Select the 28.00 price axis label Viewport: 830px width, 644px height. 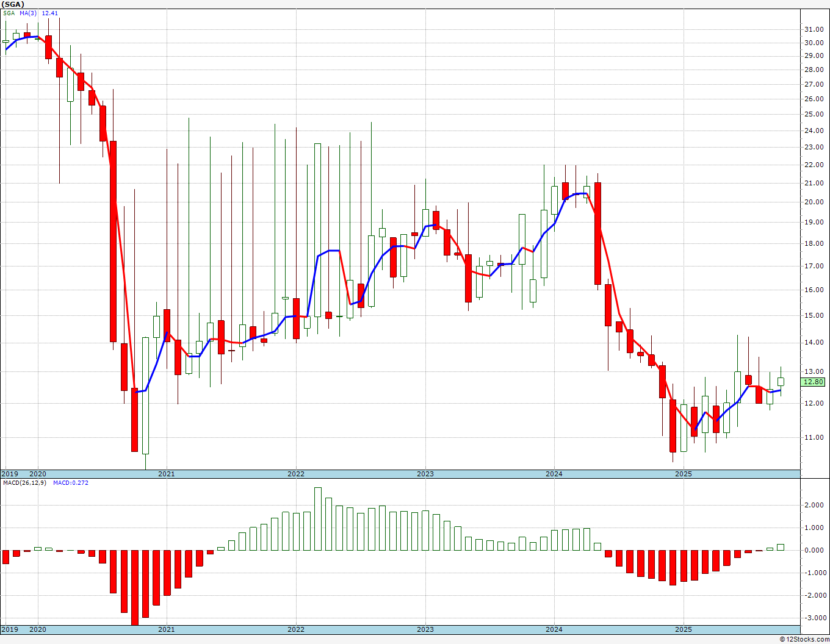tap(814, 70)
